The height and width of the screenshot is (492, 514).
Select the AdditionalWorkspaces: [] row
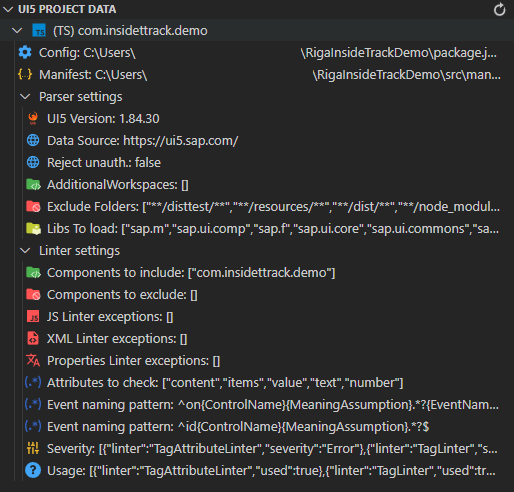(257, 185)
